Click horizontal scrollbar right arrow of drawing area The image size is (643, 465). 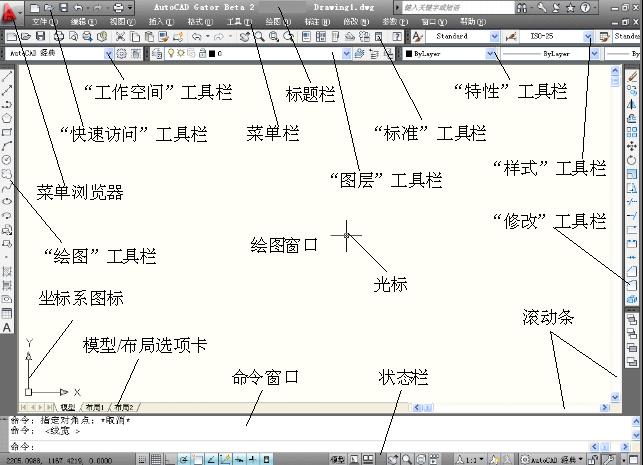[605, 407]
